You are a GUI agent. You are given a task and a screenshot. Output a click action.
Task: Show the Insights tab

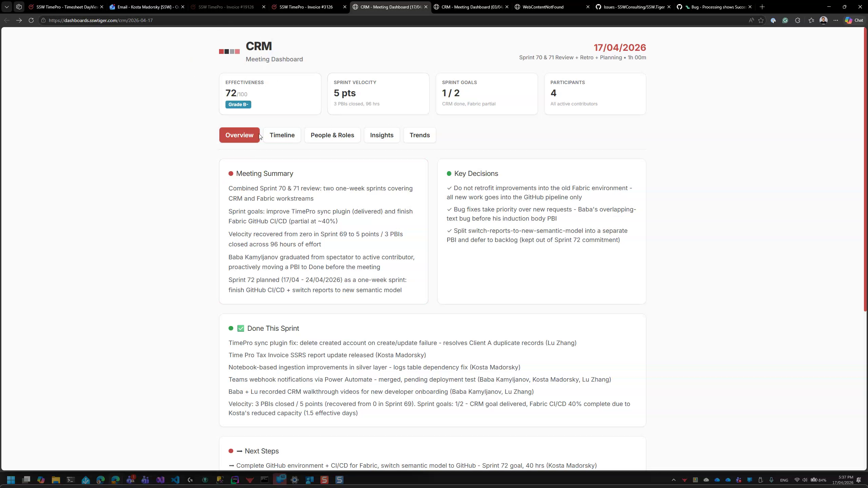tap(382, 135)
